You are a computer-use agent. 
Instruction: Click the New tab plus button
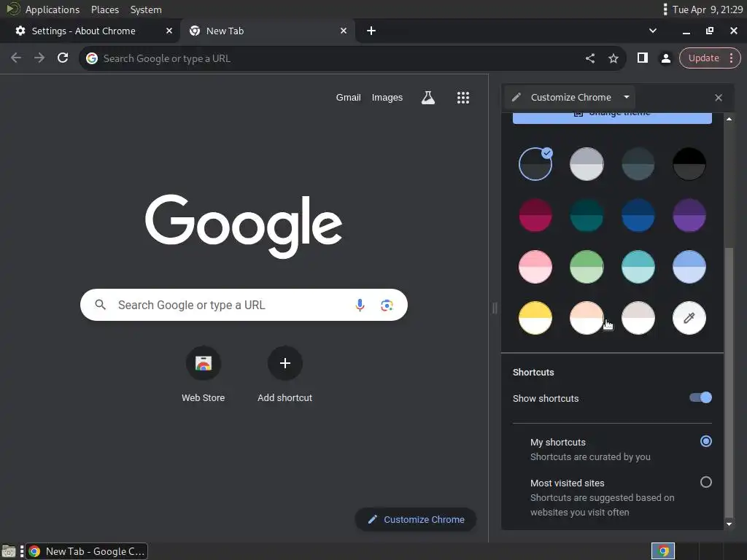tap(371, 31)
